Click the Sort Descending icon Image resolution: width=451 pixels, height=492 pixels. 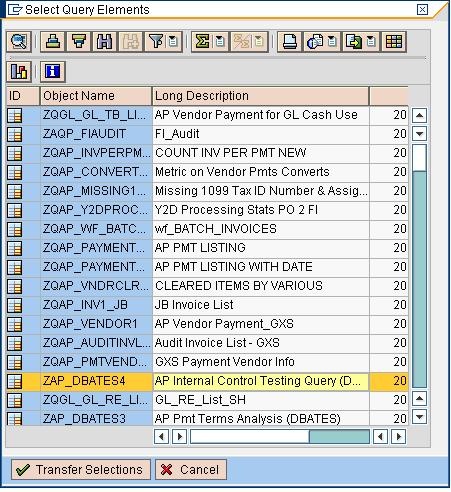(79, 42)
